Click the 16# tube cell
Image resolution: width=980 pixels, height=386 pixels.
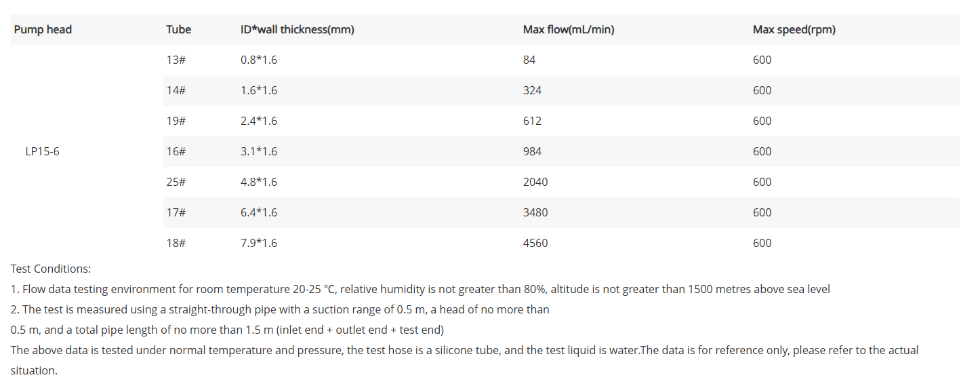tap(176, 151)
